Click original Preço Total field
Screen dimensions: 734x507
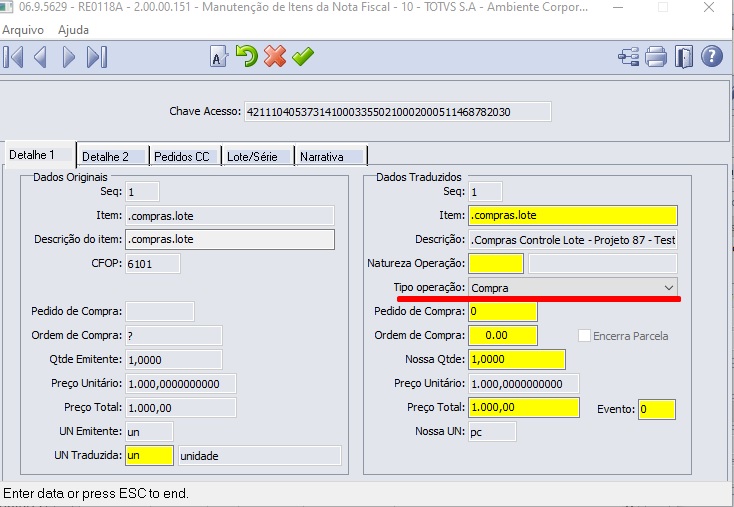point(181,407)
